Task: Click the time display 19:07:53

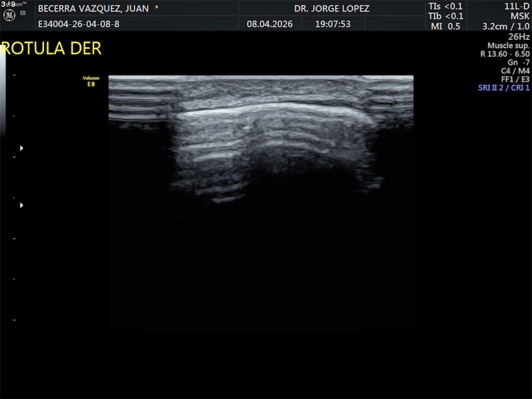Action: click(x=333, y=24)
